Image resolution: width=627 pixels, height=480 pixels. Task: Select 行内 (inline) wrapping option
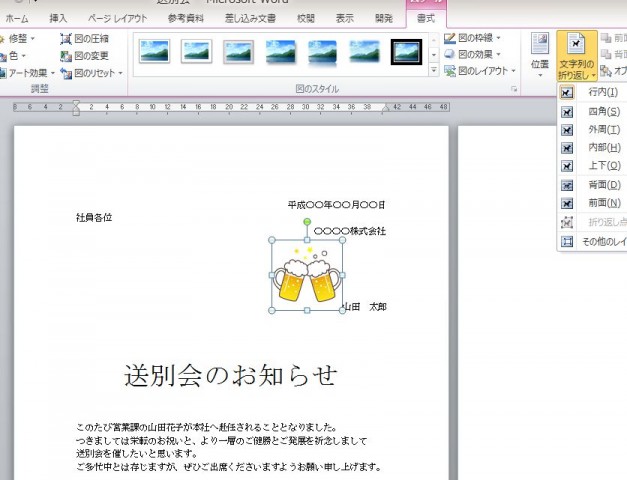[603, 92]
